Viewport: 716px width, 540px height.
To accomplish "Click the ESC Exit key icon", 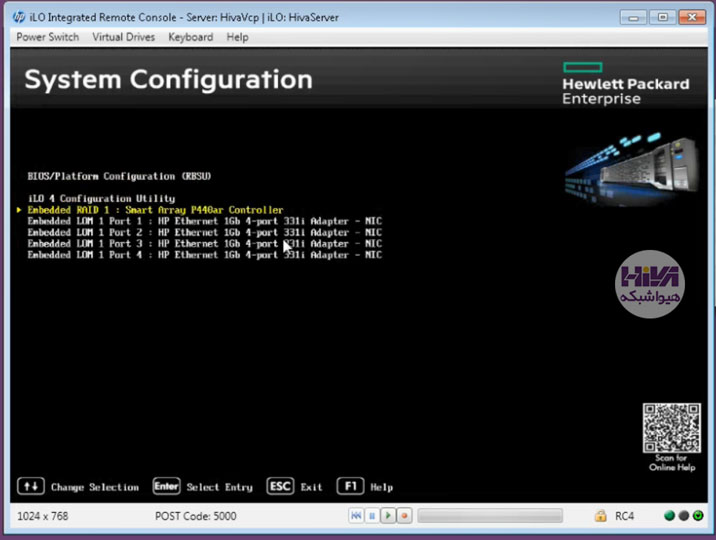I will (x=280, y=486).
